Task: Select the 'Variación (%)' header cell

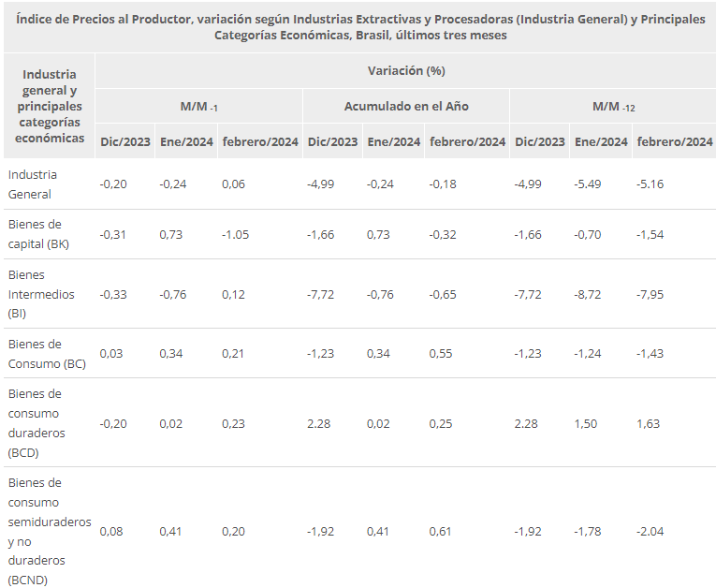Action: [x=405, y=70]
